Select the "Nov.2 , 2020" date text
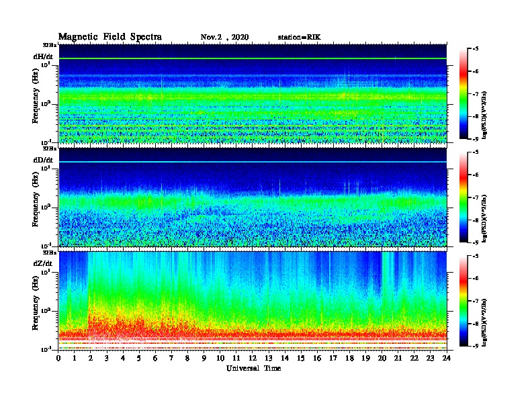The image size is (532, 411). tap(224, 38)
